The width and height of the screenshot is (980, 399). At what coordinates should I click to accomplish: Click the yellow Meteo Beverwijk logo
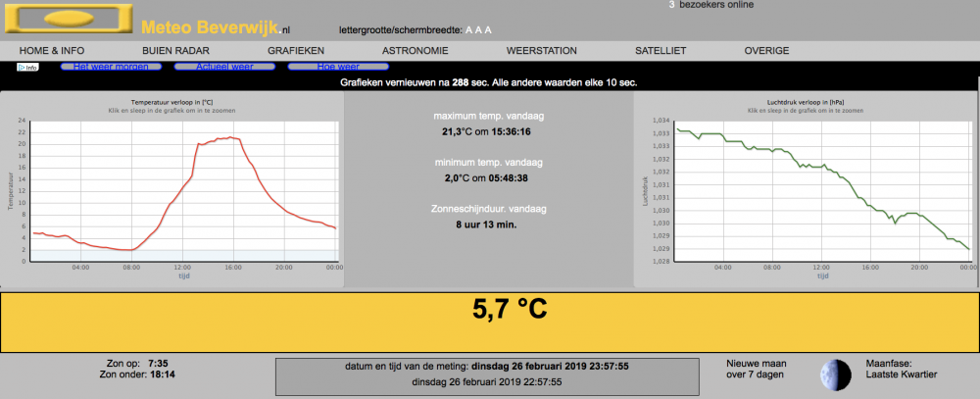[x=69, y=19]
